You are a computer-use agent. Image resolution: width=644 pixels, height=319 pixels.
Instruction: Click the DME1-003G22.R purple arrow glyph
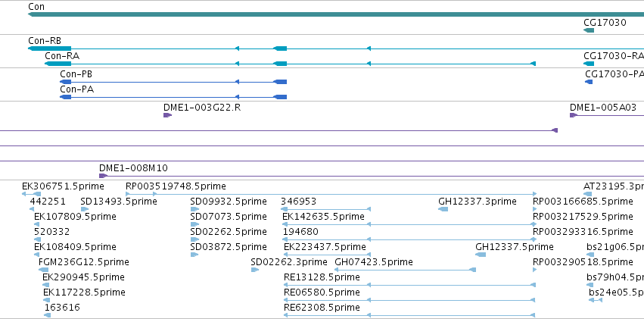pos(167,115)
